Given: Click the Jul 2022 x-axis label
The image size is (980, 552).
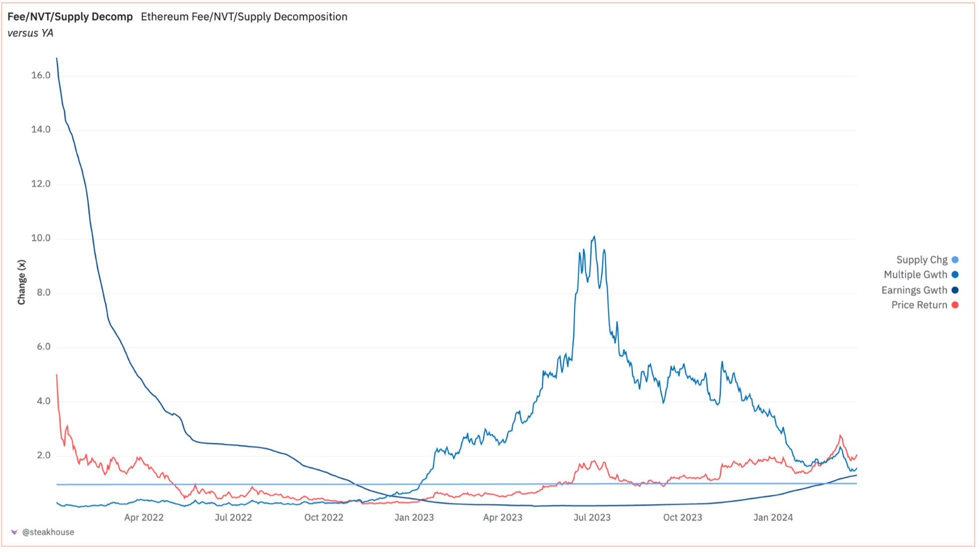Looking at the screenshot, I should [x=234, y=518].
